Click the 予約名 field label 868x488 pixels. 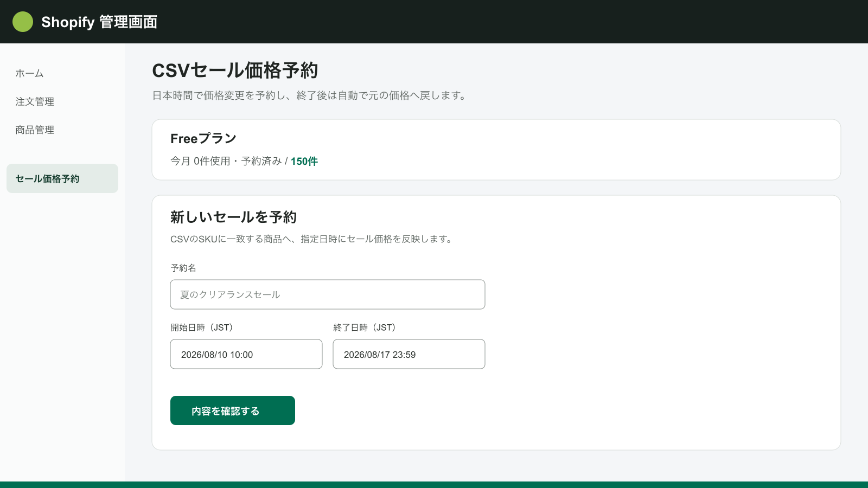click(183, 268)
